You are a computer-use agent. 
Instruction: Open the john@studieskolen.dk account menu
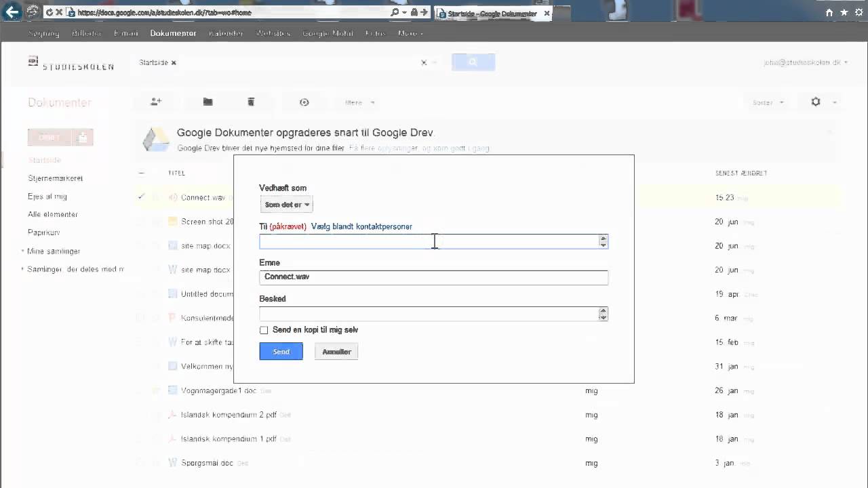[806, 62]
